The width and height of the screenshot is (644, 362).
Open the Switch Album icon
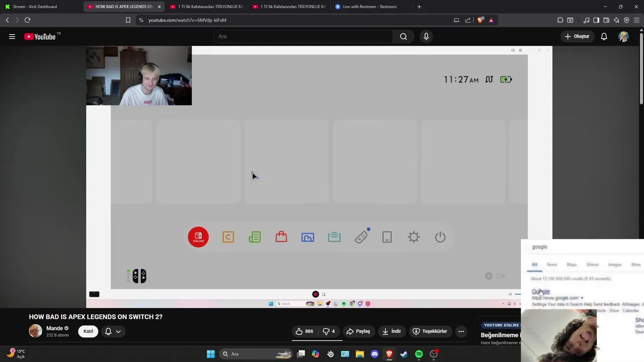tap(307, 237)
